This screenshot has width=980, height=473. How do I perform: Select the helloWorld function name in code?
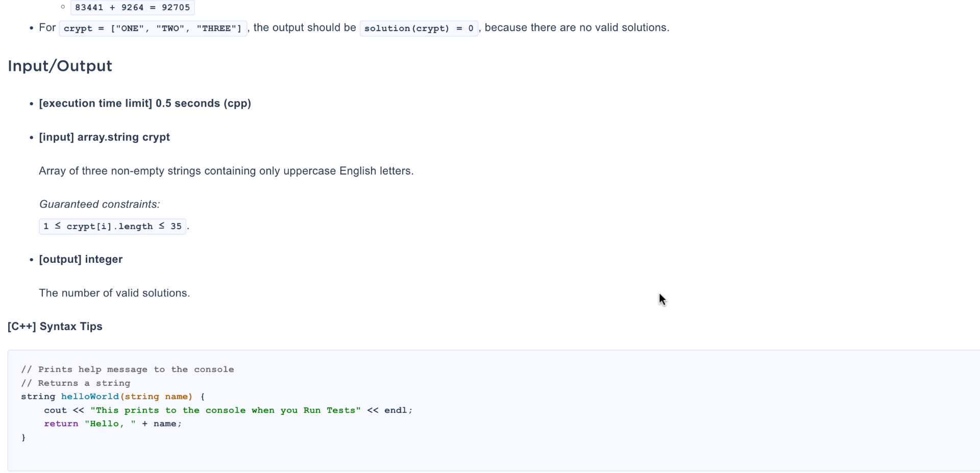pyautogui.click(x=90, y=396)
